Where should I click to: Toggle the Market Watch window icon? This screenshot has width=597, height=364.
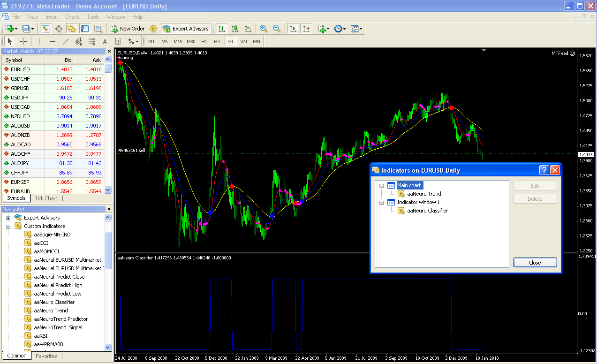pyautogui.click(x=45, y=29)
